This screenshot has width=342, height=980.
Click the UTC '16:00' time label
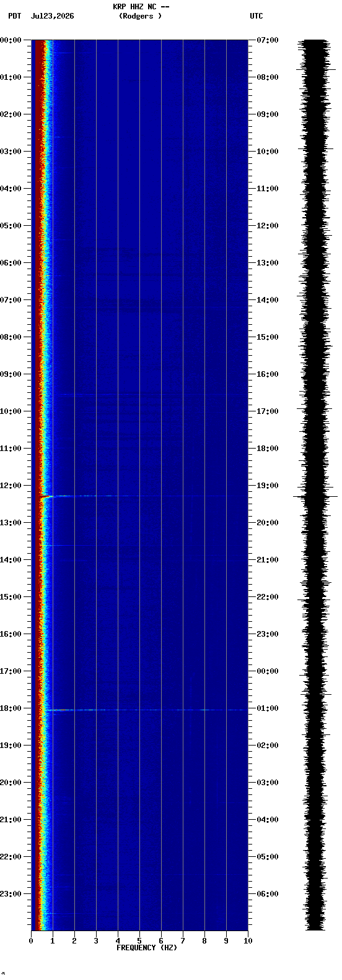click(268, 374)
